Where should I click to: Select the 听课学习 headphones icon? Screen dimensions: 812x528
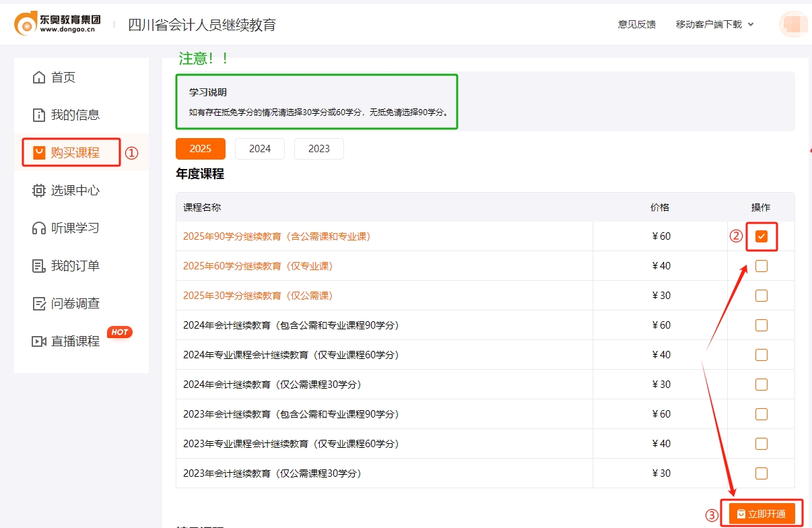click(40, 228)
